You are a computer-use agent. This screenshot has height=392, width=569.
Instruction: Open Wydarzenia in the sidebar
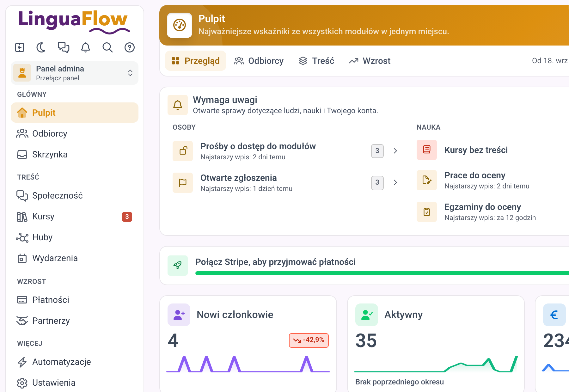pos(75,258)
